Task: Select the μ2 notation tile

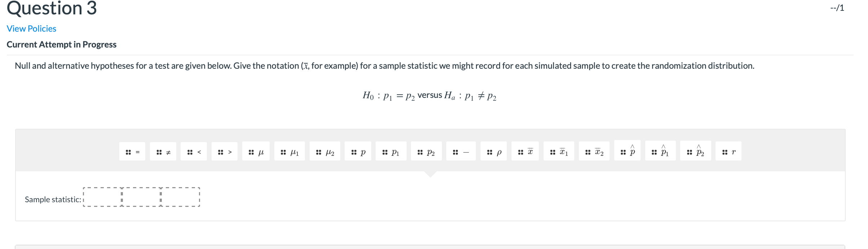Action: [325, 151]
